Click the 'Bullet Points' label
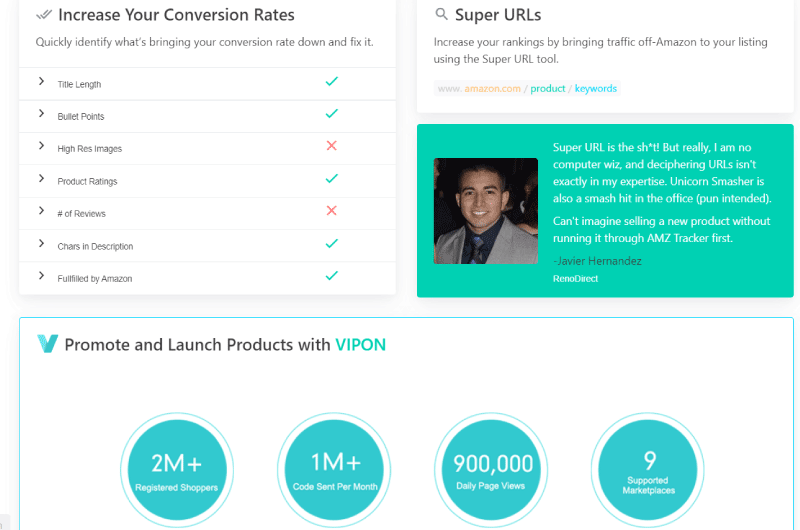Viewport: 800px width, 530px height. (x=81, y=116)
